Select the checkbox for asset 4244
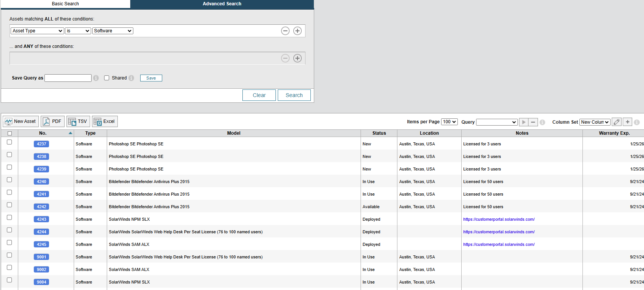Screen dimensions: 644x290 pos(9,230)
